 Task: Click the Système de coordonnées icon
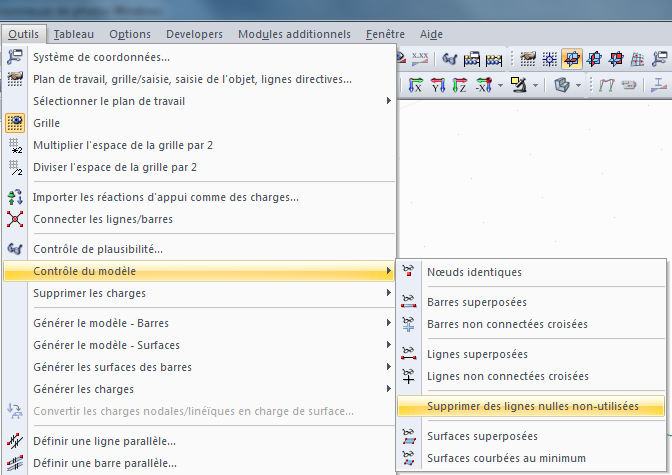click(15, 57)
